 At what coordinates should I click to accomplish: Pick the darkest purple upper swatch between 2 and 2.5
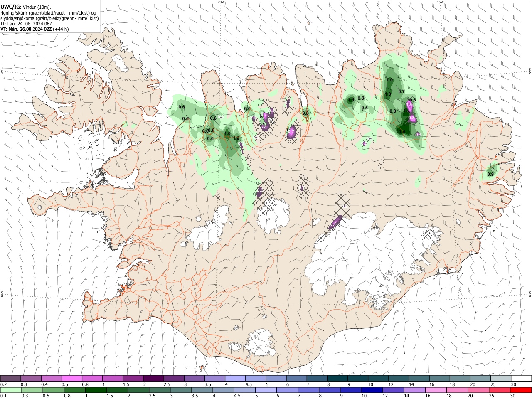coord(153,378)
